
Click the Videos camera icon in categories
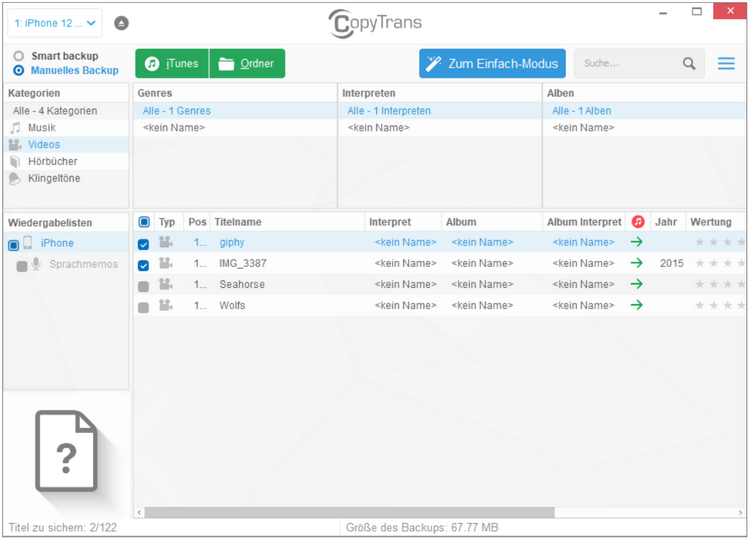coord(15,144)
